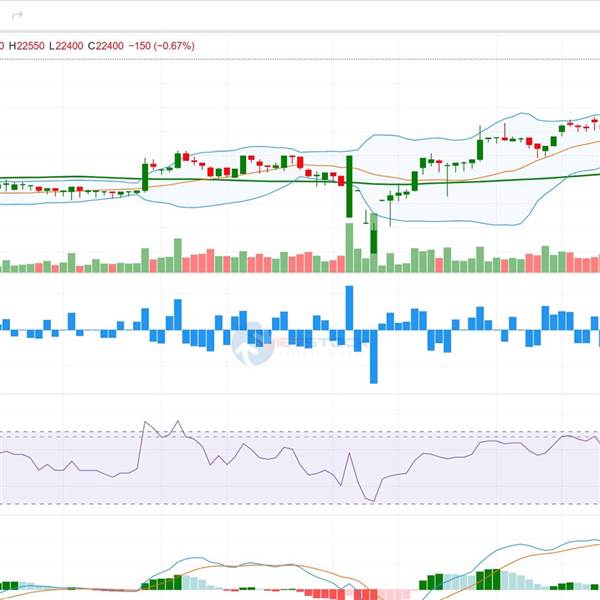Click the longest downward blue histogram bar

click(374, 356)
